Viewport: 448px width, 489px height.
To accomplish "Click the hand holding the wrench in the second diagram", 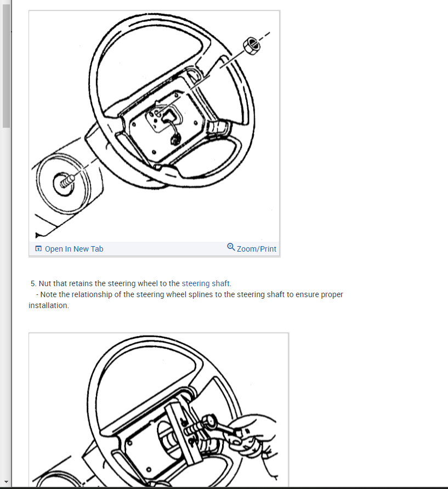I will (254, 435).
